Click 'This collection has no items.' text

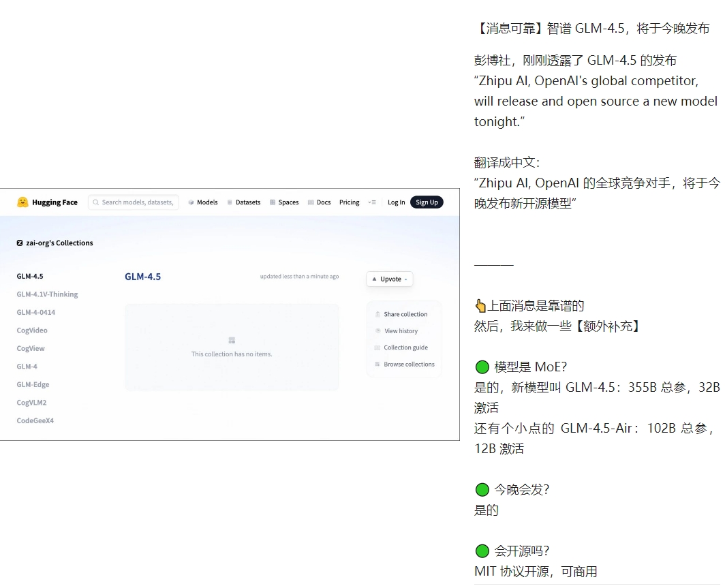click(x=232, y=354)
